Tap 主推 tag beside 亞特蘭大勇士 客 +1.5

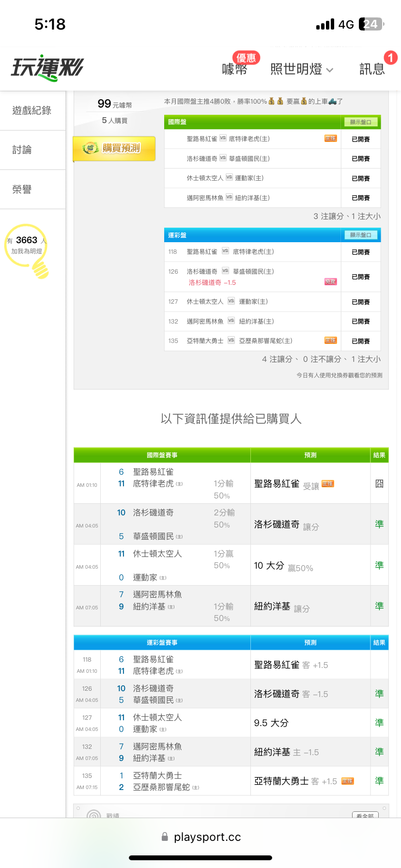click(348, 781)
